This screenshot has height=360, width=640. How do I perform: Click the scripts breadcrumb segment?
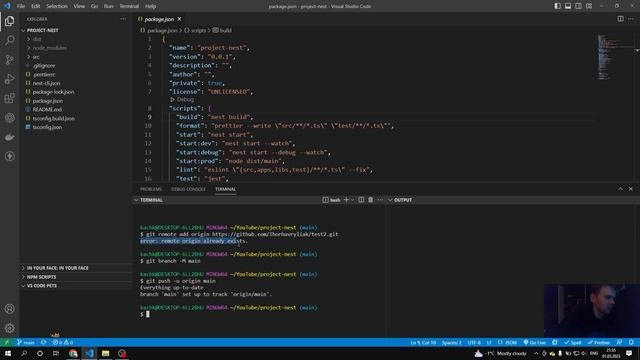pyautogui.click(x=198, y=30)
